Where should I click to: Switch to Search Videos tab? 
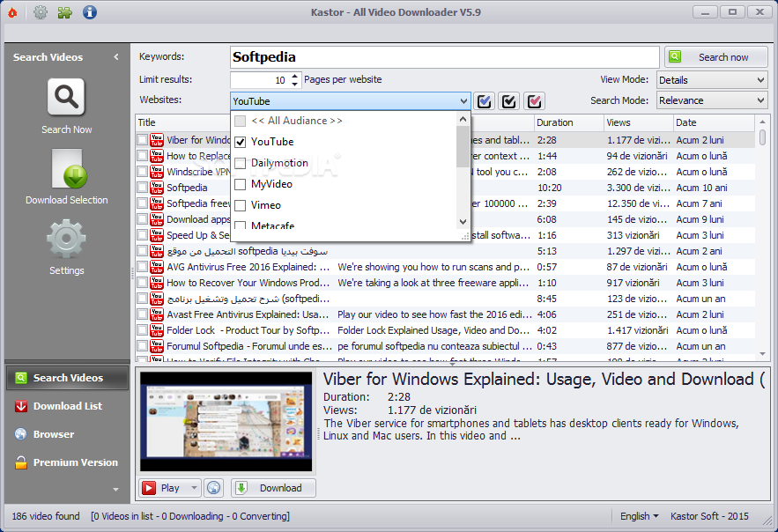[68, 378]
